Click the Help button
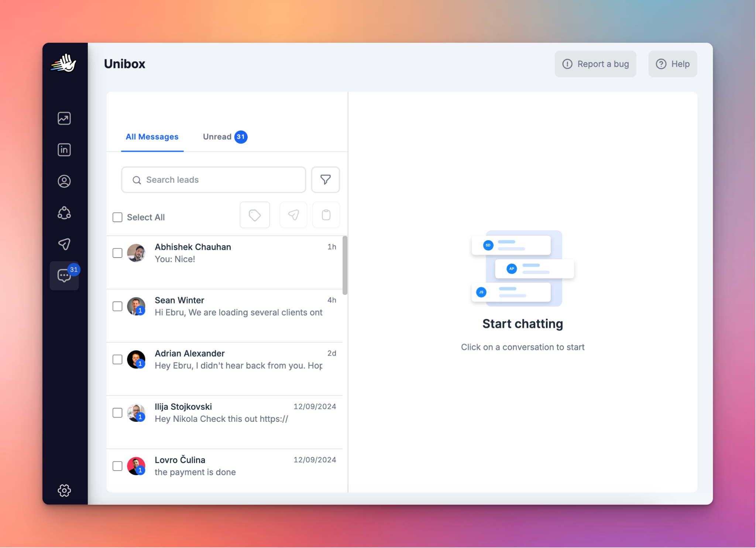Image resolution: width=756 pixels, height=548 pixels. click(x=673, y=64)
